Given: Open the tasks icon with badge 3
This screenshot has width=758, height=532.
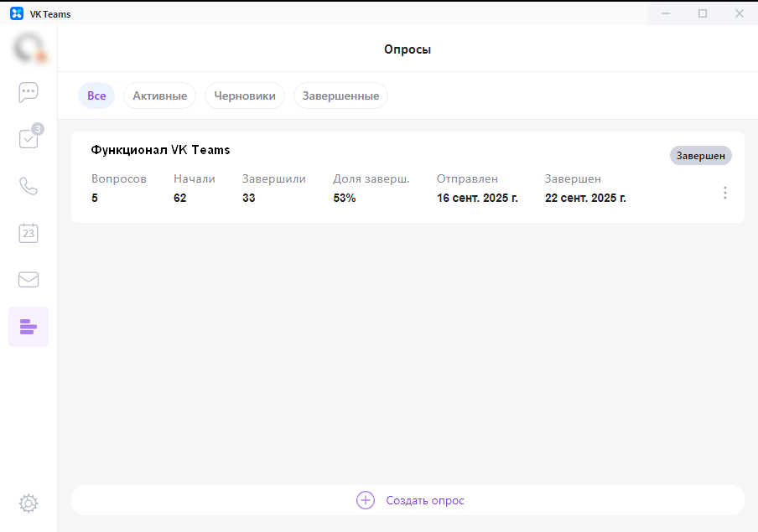Looking at the screenshot, I should tap(29, 139).
